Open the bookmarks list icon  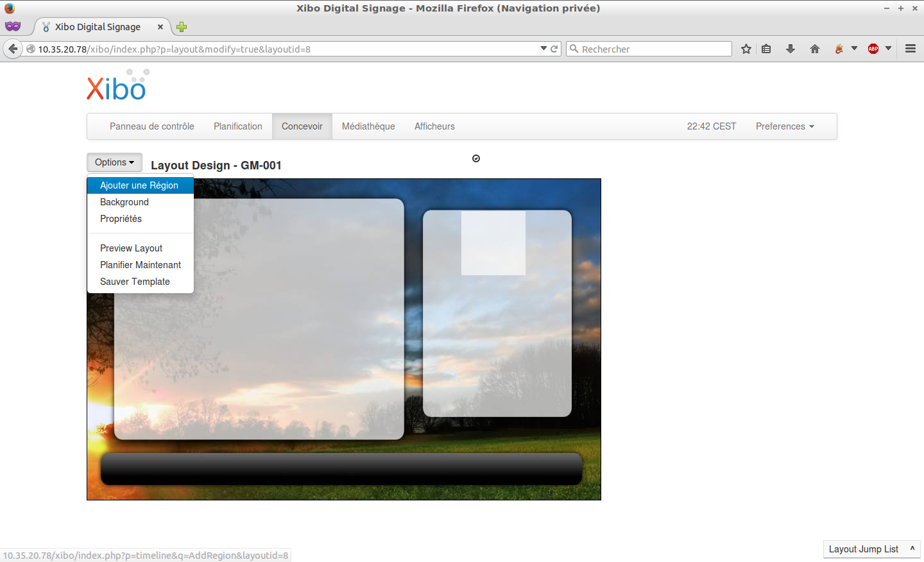pos(766,49)
